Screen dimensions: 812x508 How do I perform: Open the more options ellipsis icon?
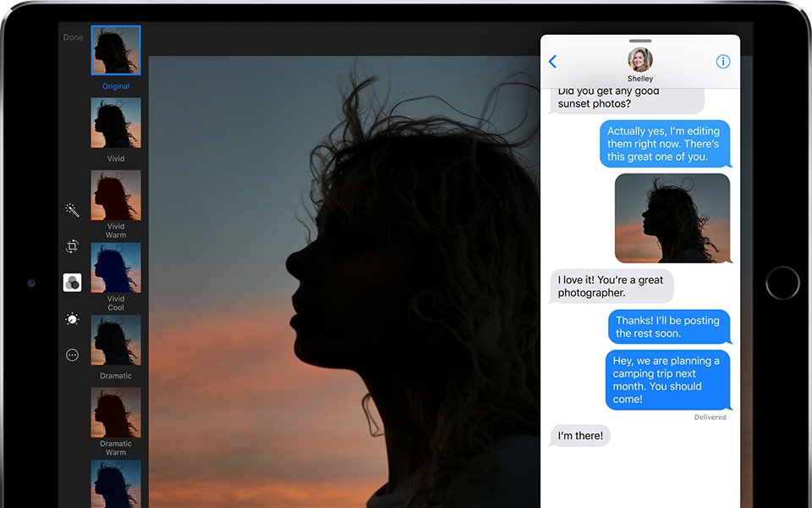pos(72,356)
